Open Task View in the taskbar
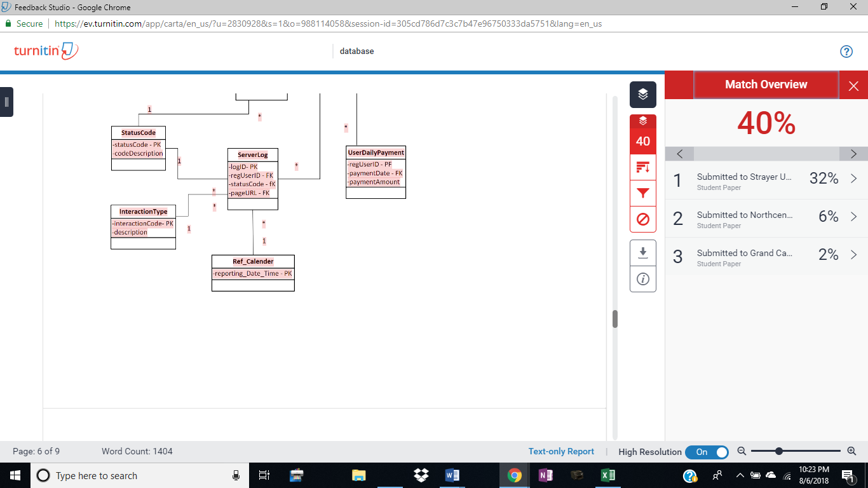This screenshot has height=488, width=868. [x=264, y=475]
